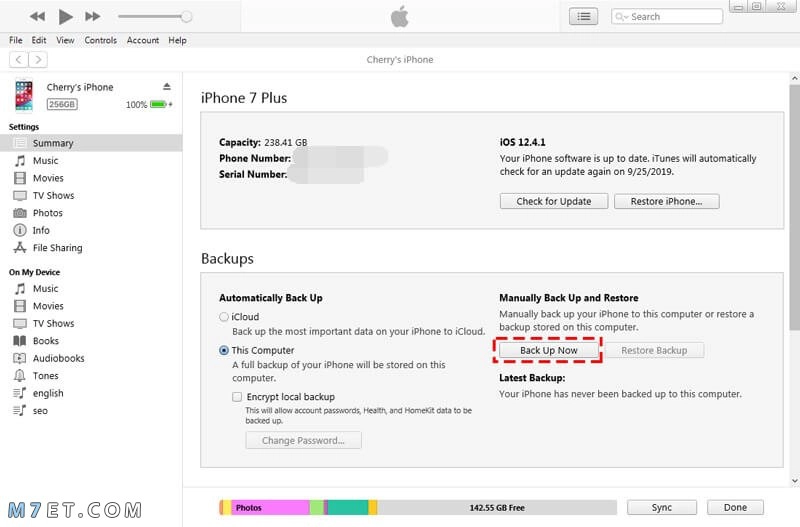Click scrollbar down arrow
Image resolution: width=800 pixels, height=527 pixels.
(x=794, y=481)
